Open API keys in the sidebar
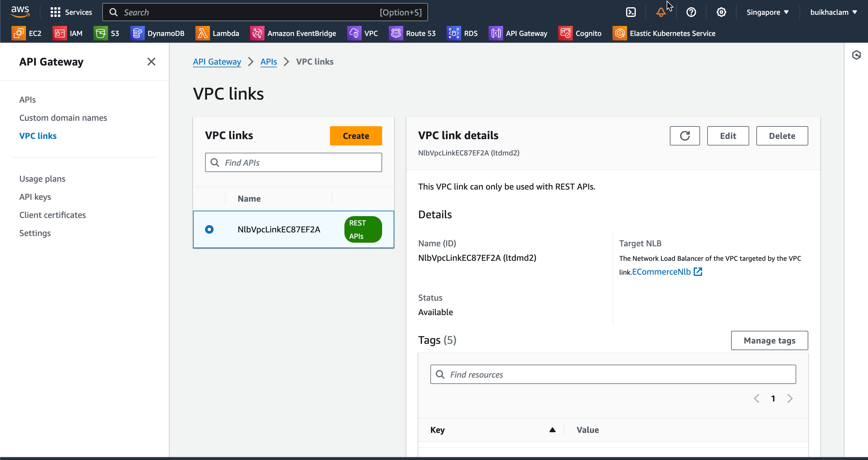This screenshot has height=460, width=868. click(x=35, y=197)
